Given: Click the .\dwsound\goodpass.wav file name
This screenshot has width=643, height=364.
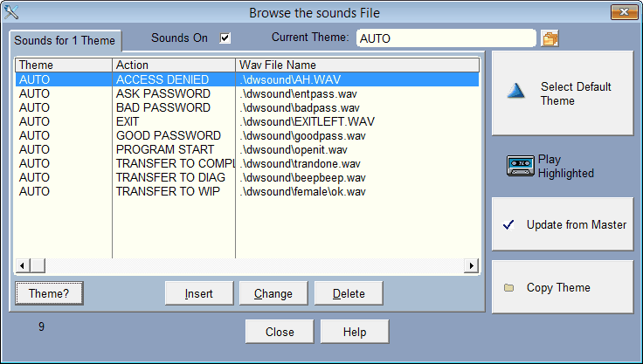Looking at the screenshot, I should (x=302, y=135).
